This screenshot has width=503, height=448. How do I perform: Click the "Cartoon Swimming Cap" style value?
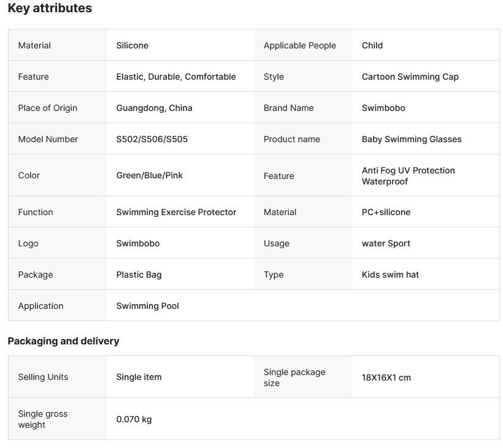410,77
